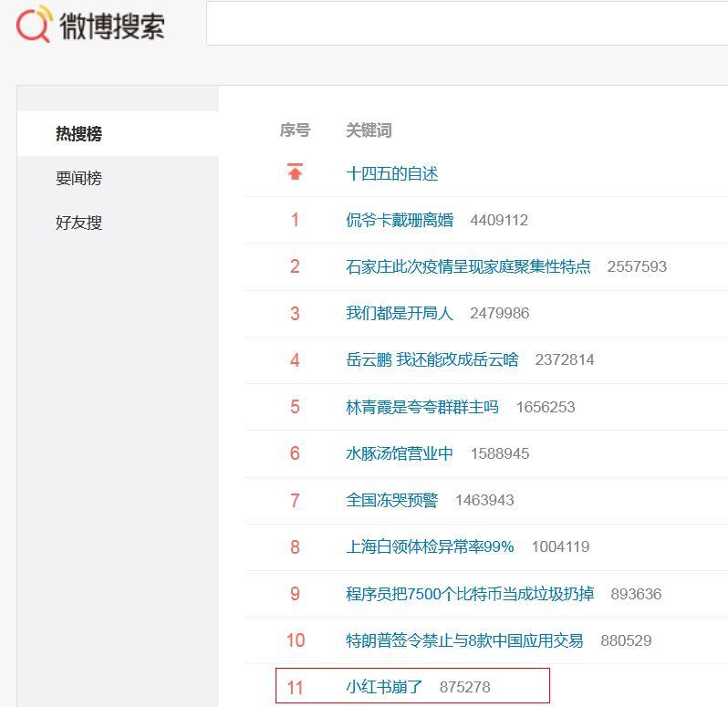
Task: Click the 关键词 column header
Action: coord(369,130)
